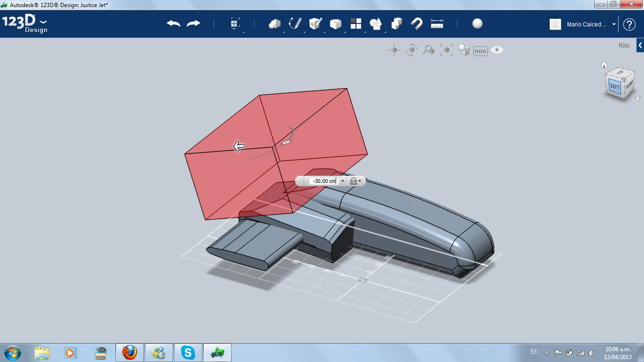This screenshot has width=644, height=362.
Task: Toggle visibility with the eye icon
Action: [497, 49]
